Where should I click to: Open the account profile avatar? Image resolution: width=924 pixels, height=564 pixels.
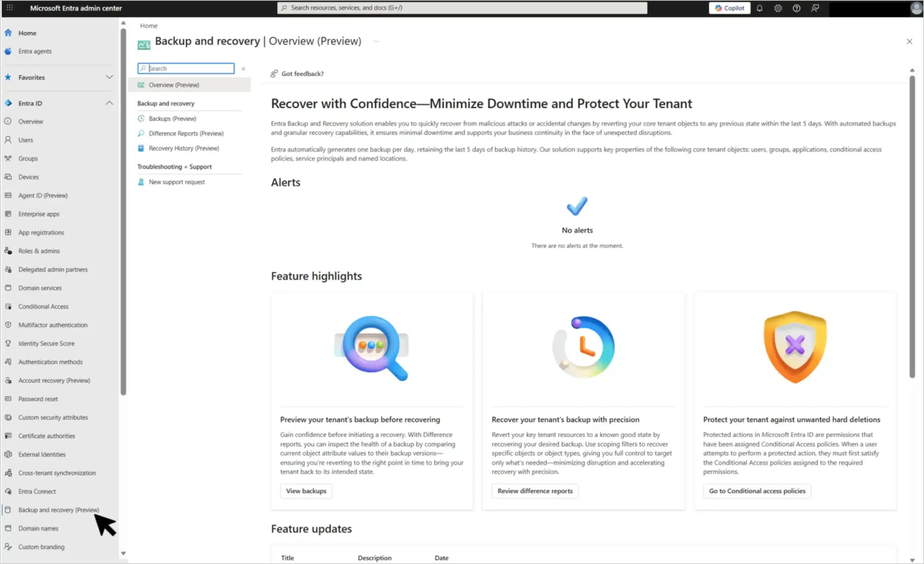[x=916, y=8]
